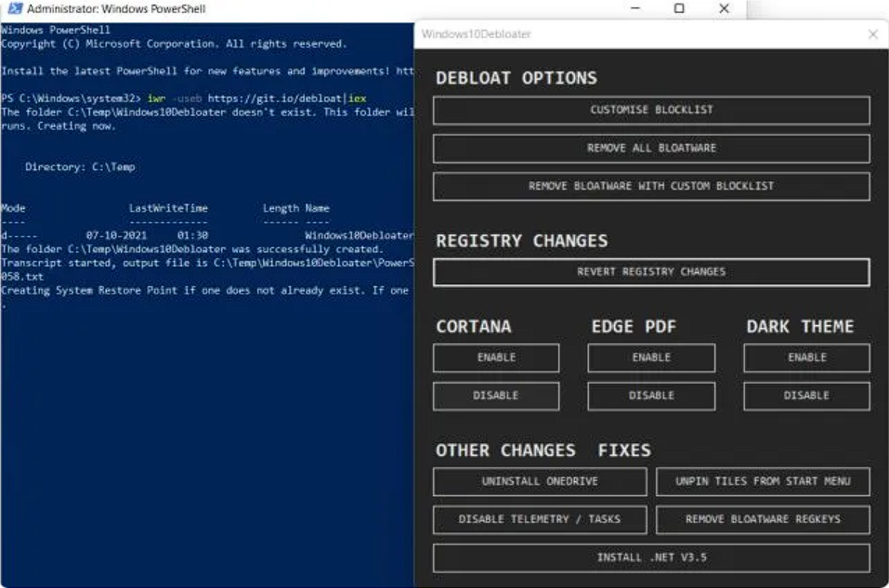Click the 'iwr' command text in PowerShell
This screenshot has height=588, width=889.
(x=156, y=98)
